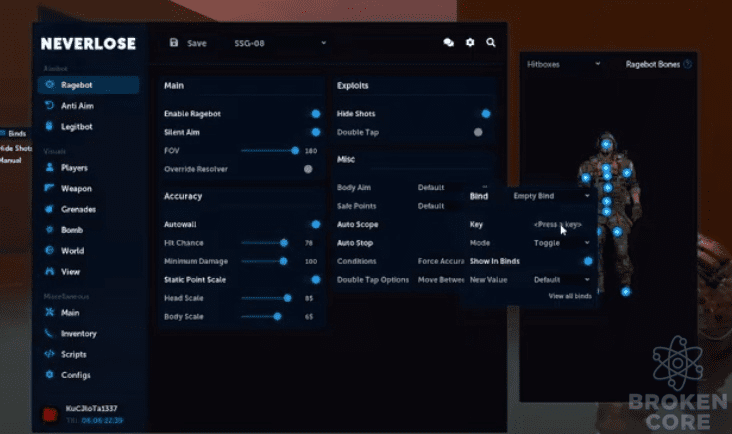Click the Auto Scope label
The height and width of the screenshot is (434, 732).
pyautogui.click(x=357, y=224)
